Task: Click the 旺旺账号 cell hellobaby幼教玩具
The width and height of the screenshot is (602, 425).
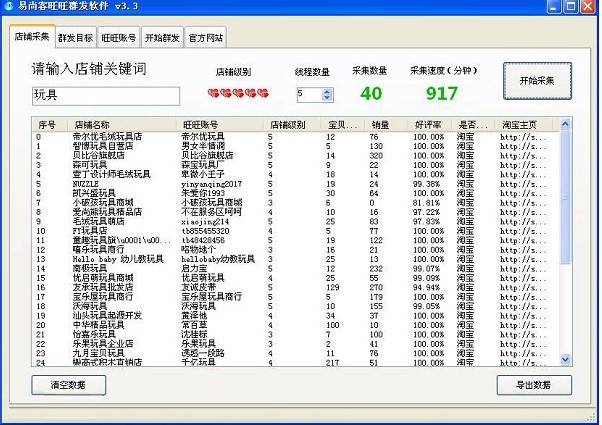Action: 218,259
